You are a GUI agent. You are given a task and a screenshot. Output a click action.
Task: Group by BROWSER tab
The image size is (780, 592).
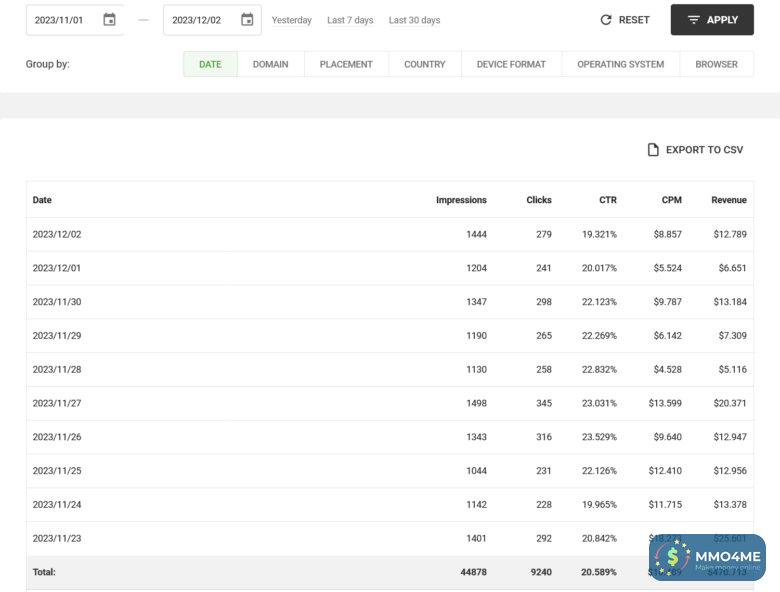point(716,64)
